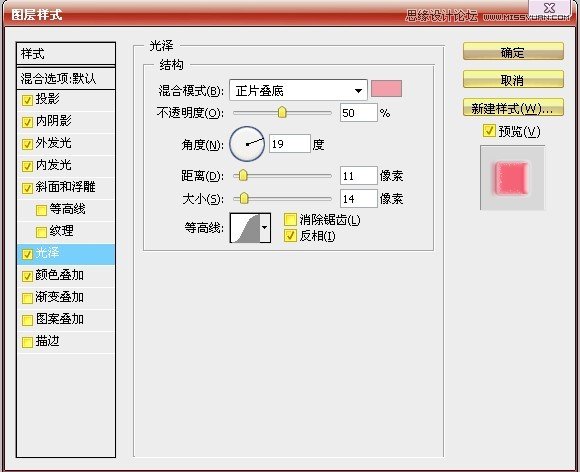Screen dimensions: 580x472
Task: Enable the 图案叠加 pattern overlay checkbox
Action: pyautogui.click(x=27, y=320)
